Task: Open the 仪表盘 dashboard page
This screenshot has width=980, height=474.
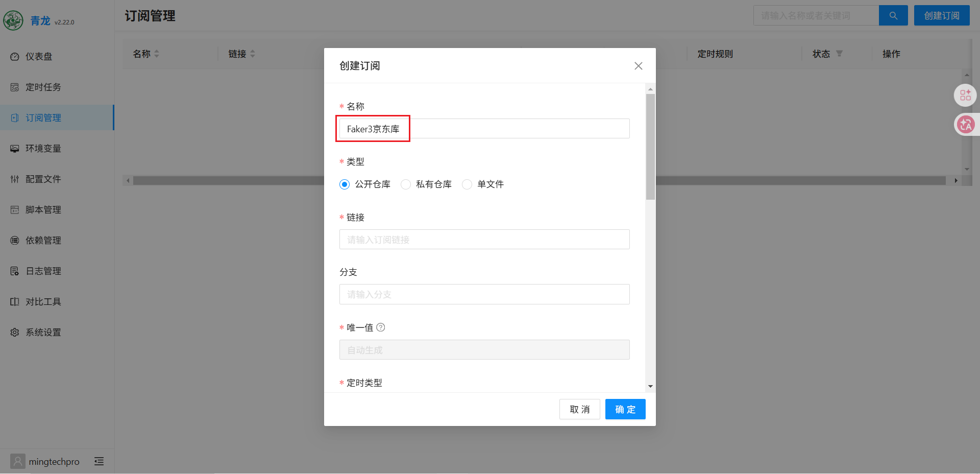Action: pos(39,56)
